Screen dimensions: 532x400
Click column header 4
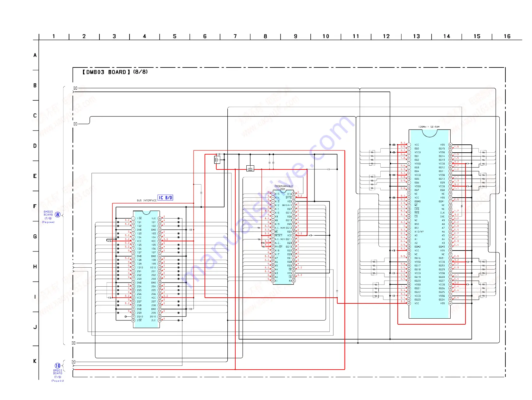(x=144, y=36)
